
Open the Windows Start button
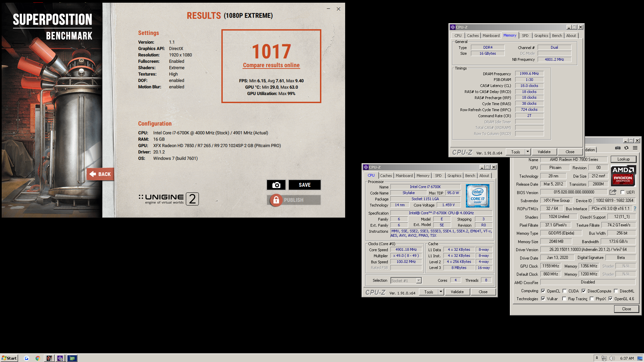click(x=9, y=358)
